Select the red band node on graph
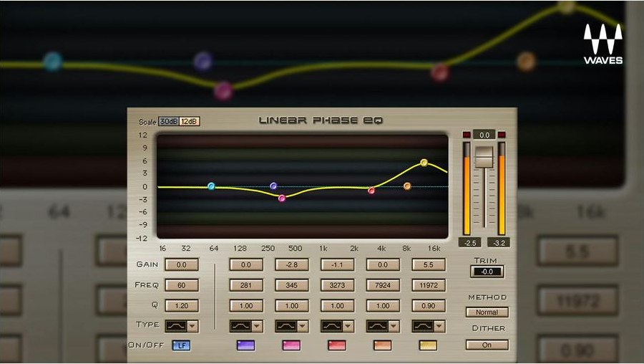Image resolution: width=644 pixels, height=364 pixels. click(371, 191)
